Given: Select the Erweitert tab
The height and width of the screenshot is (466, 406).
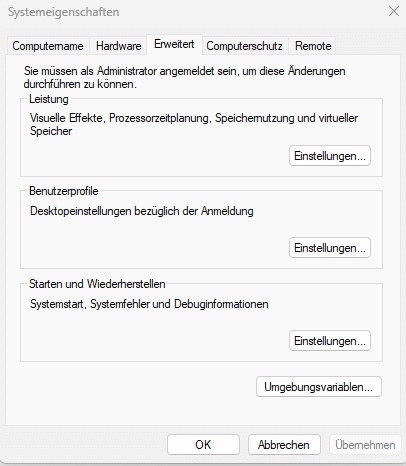Looking at the screenshot, I should (x=174, y=44).
